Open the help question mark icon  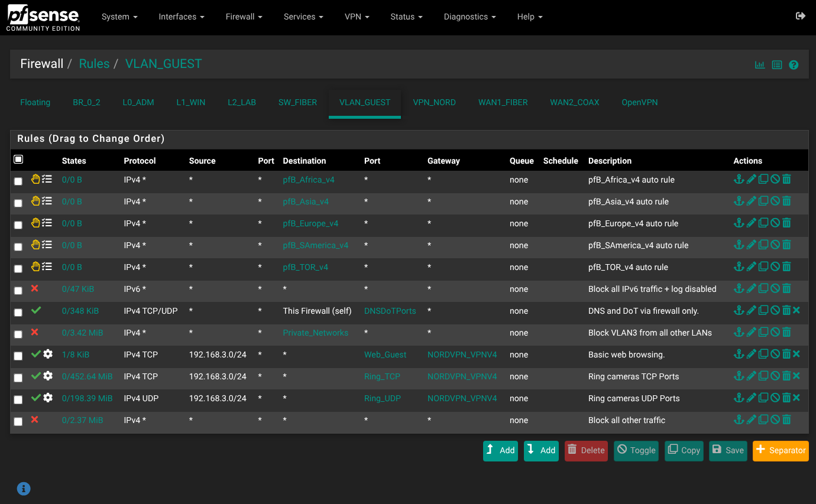click(x=794, y=65)
